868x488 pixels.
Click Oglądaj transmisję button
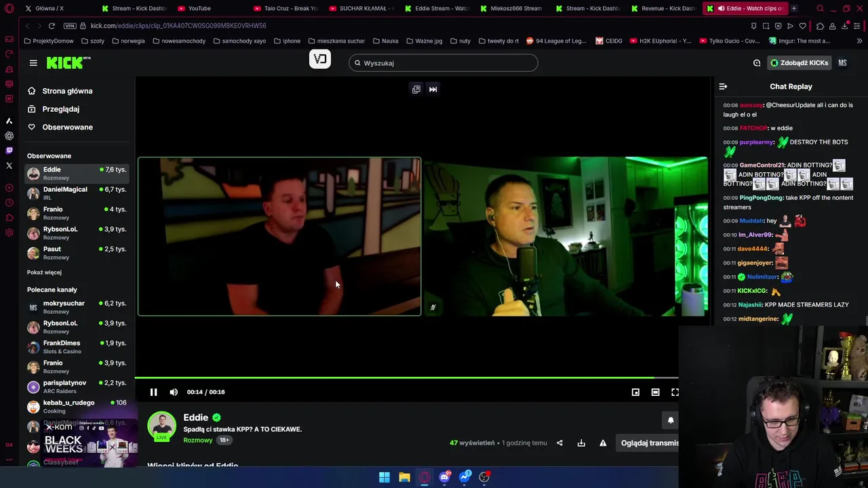point(647,443)
